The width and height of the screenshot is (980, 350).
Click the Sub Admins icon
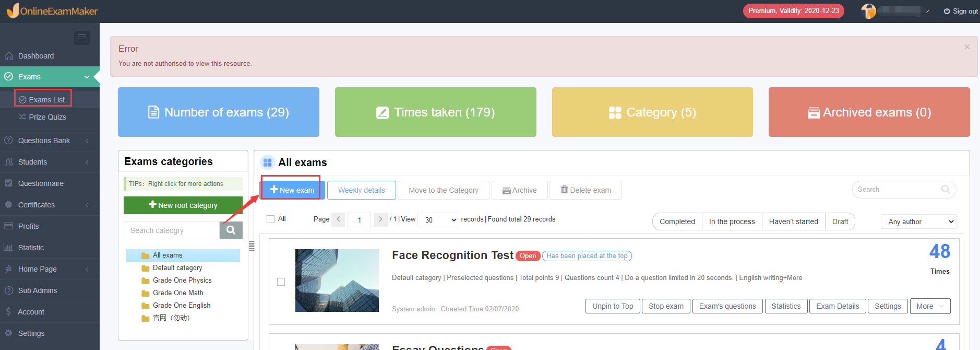pos(8,290)
